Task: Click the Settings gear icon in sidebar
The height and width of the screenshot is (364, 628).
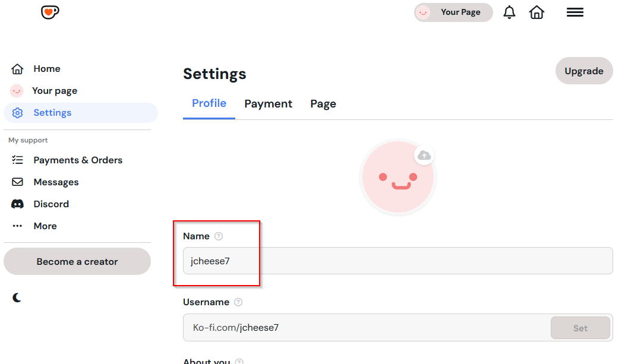Action: pyautogui.click(x=18, y=112)
